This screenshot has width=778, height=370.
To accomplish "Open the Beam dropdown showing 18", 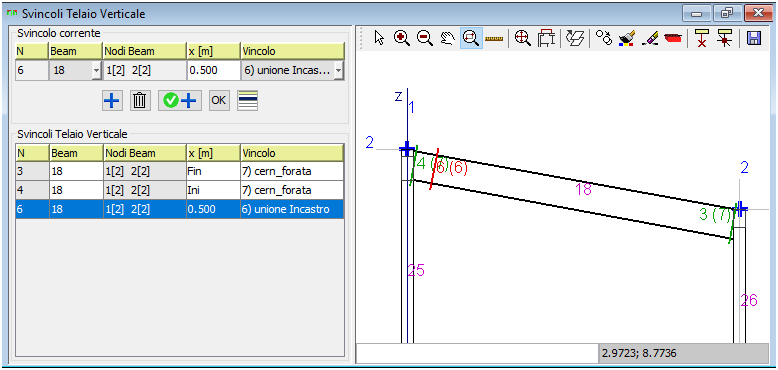I will click(96, 70).
